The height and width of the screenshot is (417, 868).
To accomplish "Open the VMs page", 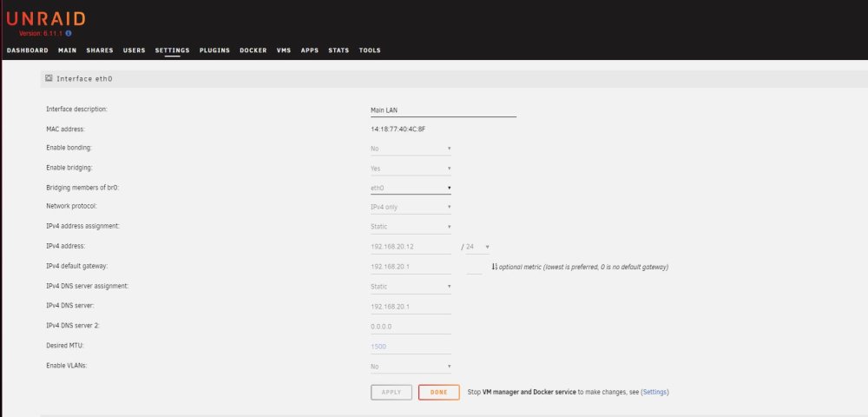I will (x=284, y=50).
